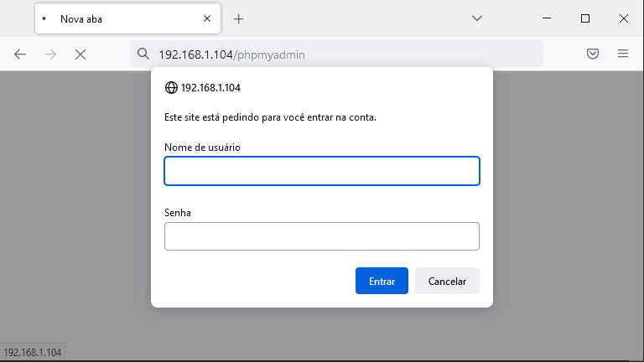644x362 pixels.
Task: Click the globe icon beside 192.168.1.104
Action: pyautogui.click(x=171, y=87)
